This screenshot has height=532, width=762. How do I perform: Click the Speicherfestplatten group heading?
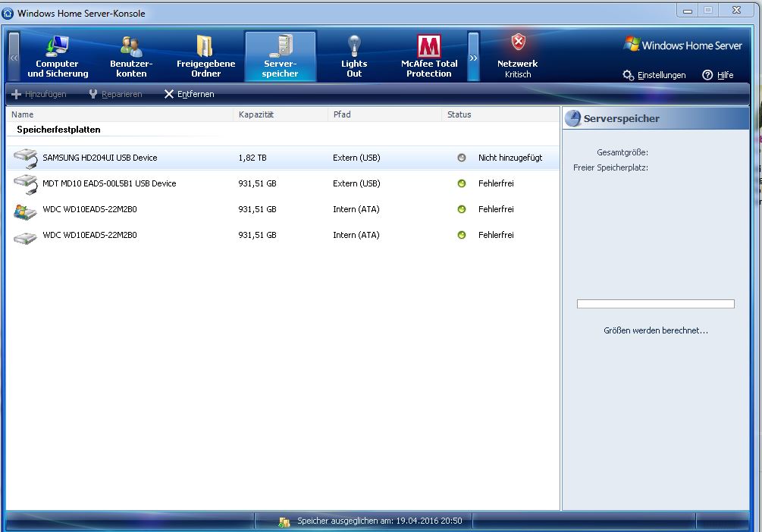tap(58, 130)
